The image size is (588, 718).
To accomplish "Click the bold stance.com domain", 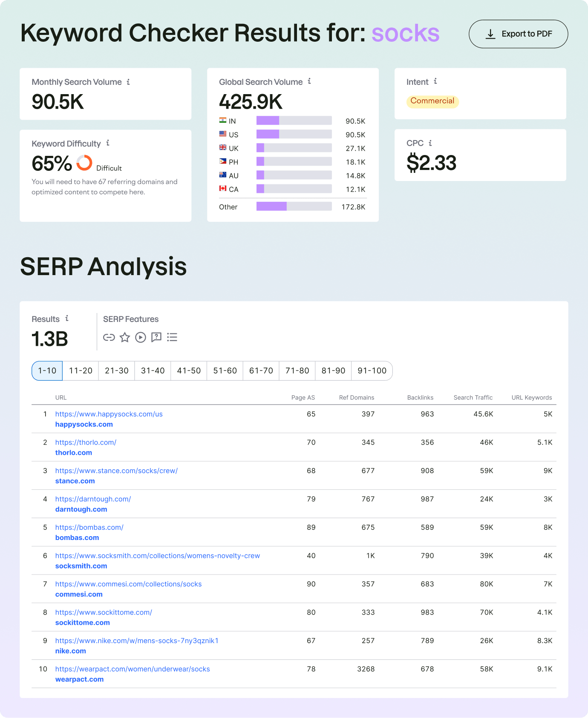I will (x=75, y=481).
